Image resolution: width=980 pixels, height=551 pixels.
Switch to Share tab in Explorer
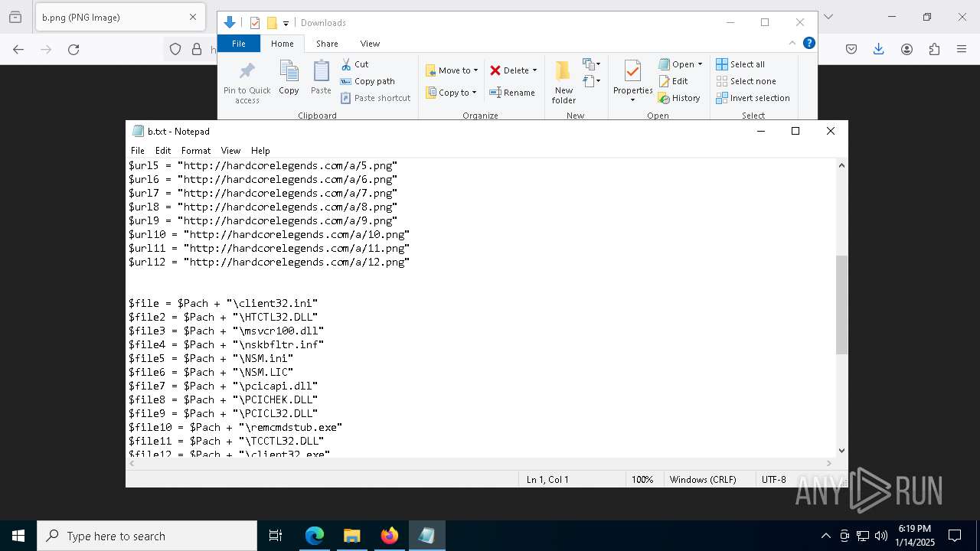pyautogui.click(x=327, y=44)
